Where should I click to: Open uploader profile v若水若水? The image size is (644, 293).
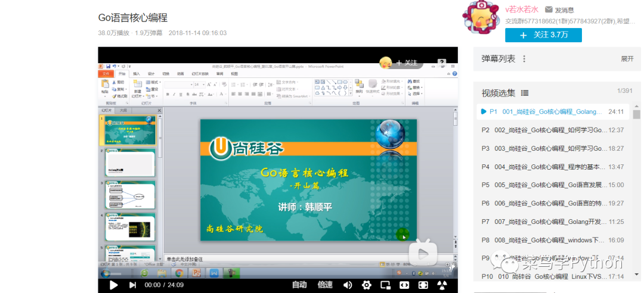521,10
